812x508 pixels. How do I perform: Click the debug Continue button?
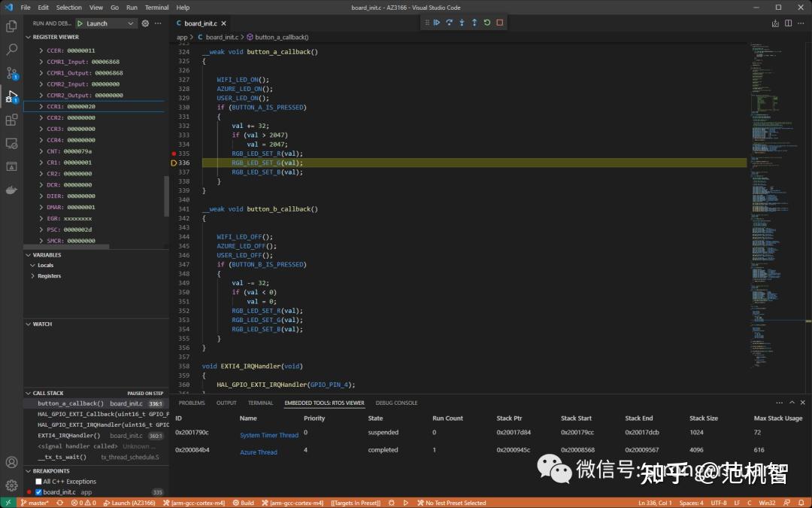pyautogui.click(x=437, y=23)
